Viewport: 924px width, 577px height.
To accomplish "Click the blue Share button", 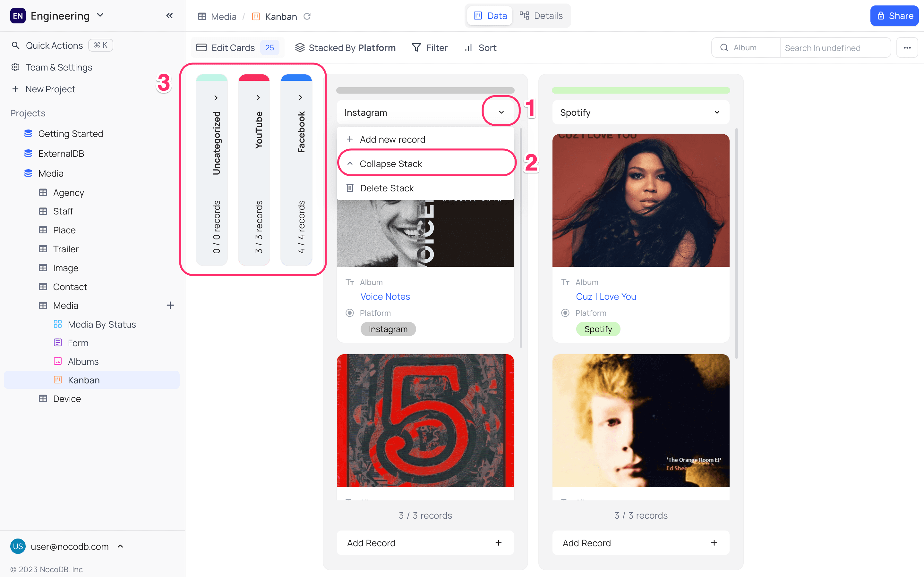I will pos(894,16).
